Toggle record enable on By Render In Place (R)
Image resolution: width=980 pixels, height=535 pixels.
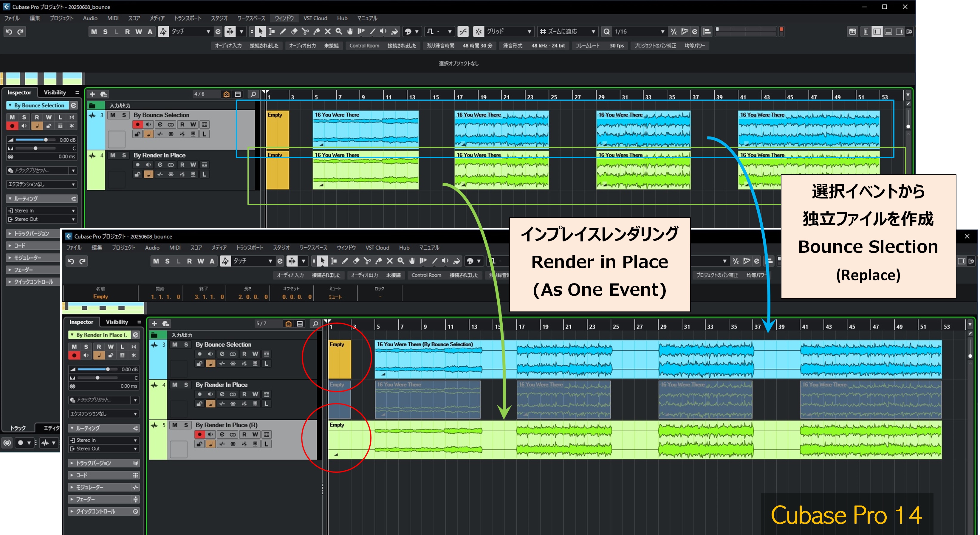click(199, 434)
